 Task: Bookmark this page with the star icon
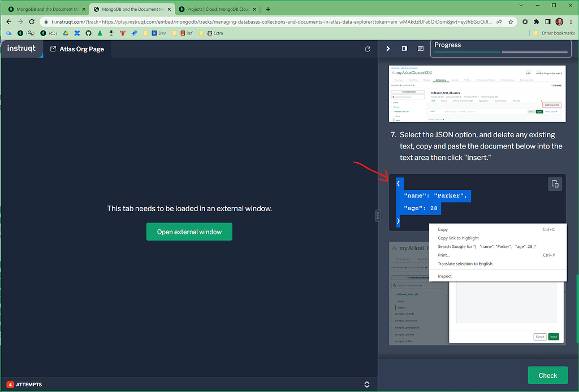(511, 22)
